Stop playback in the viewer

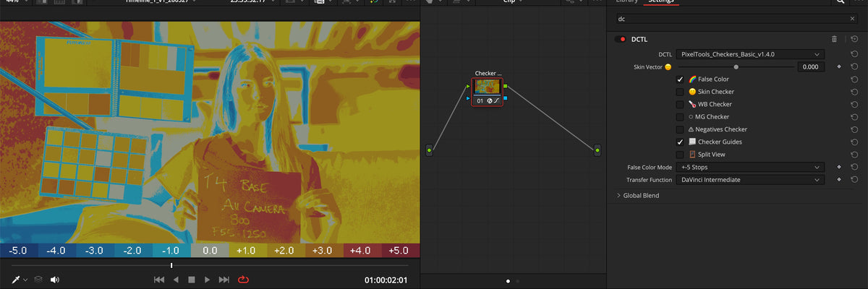192,279
